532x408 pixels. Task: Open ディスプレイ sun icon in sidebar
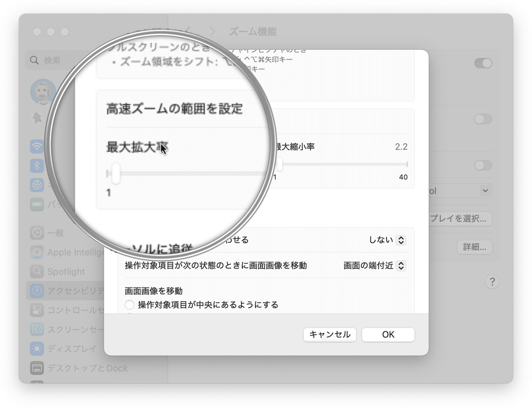[x=37, y=349]
